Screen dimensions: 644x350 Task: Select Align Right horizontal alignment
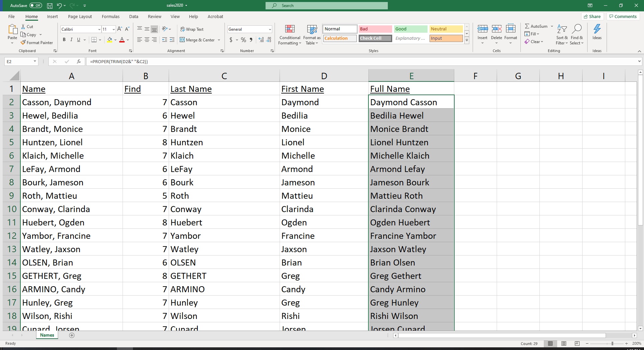(154, 40)
